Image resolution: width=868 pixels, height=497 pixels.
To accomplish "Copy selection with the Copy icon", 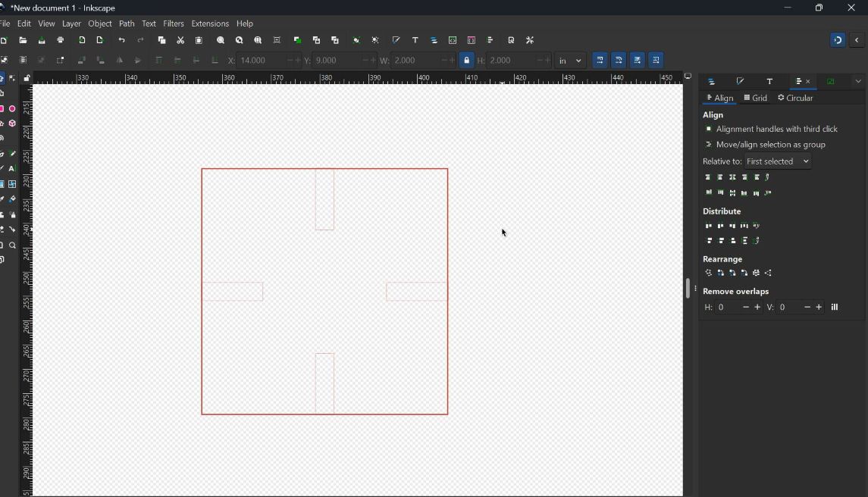I will [161, 40].
